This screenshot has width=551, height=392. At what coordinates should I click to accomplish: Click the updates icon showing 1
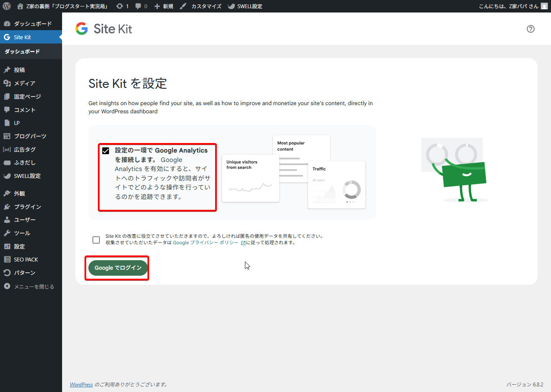[x=119, y=6]
